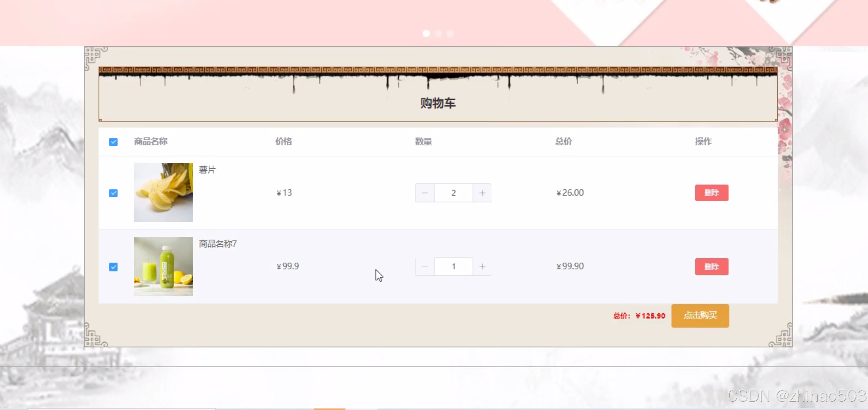Click the 商品名称7 drink thumbnail

(x=163, y=266)
